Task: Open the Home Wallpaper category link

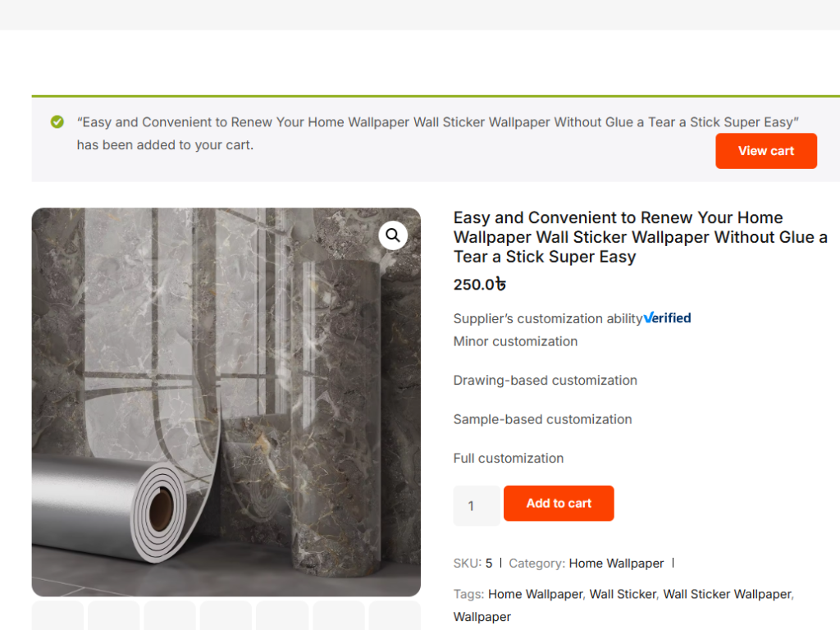Action: coord(616,564)
